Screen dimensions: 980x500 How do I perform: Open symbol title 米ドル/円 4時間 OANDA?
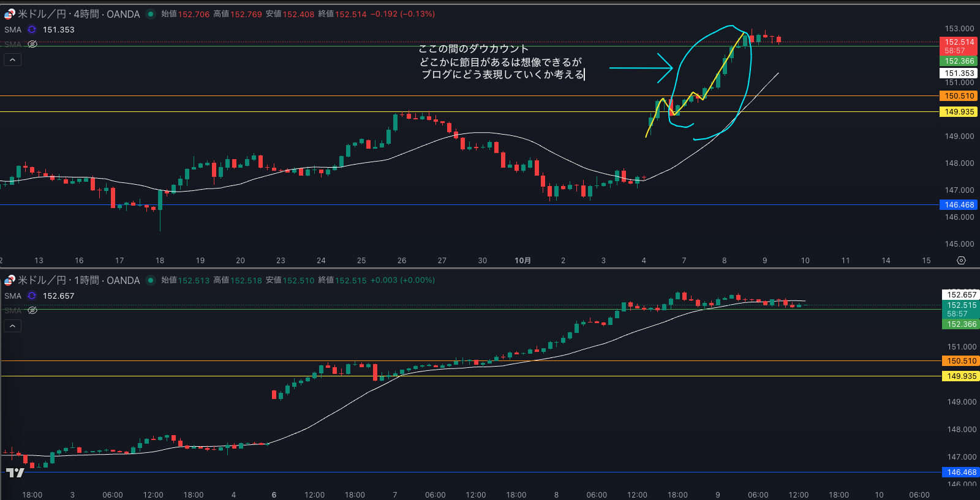tap(78, 14)
